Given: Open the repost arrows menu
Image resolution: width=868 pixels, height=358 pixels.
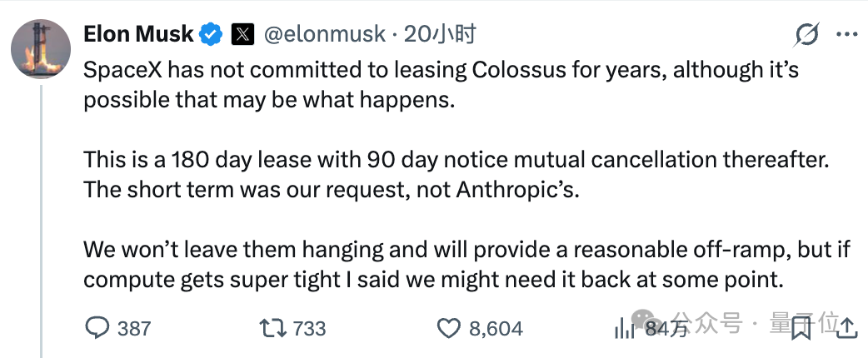Looking at the screenshot, I should click(x=273, y=329).
